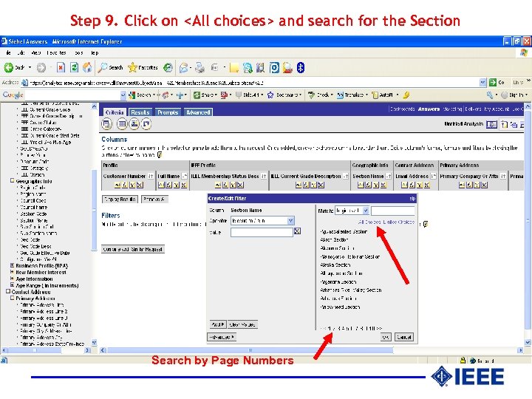Click the clear icon beside Value field

(297, 231)
